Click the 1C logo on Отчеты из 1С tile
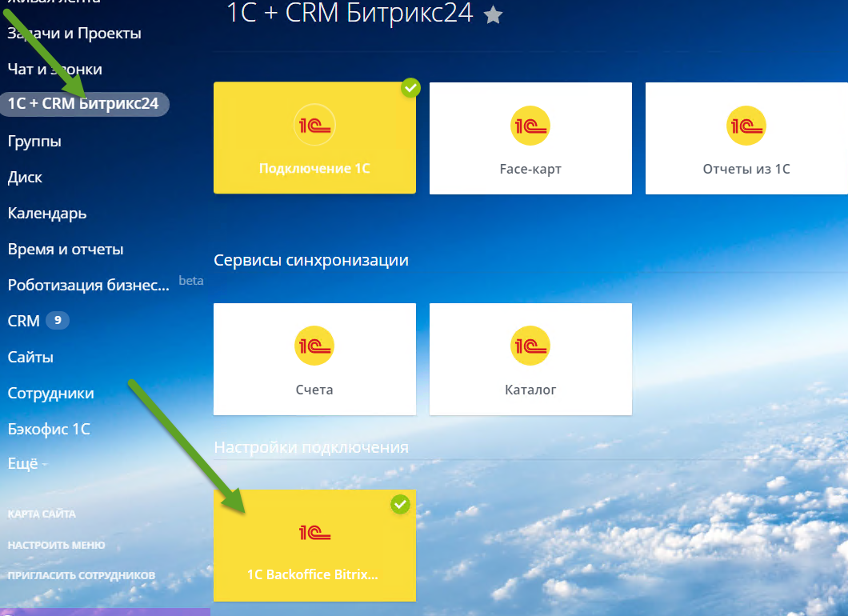Viewport: 848px width, 616px height. click(x=746, y=126)
